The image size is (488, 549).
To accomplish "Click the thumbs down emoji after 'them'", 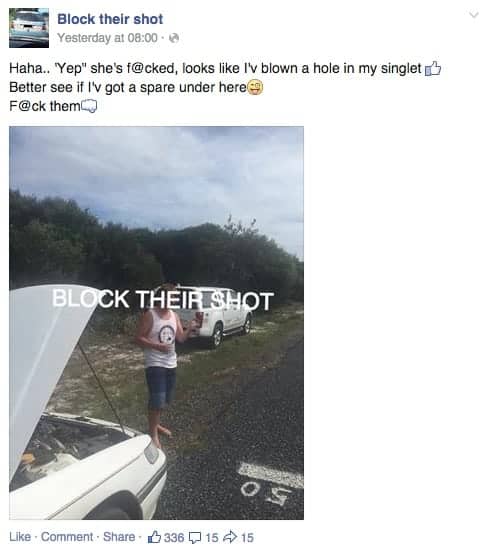I will click(89, 106).
